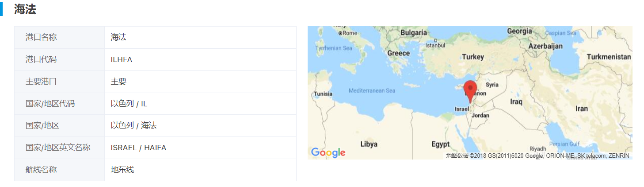Select the 港口名称 row label
This screenshot has height=187, width=644.
[x=41, y=37]
